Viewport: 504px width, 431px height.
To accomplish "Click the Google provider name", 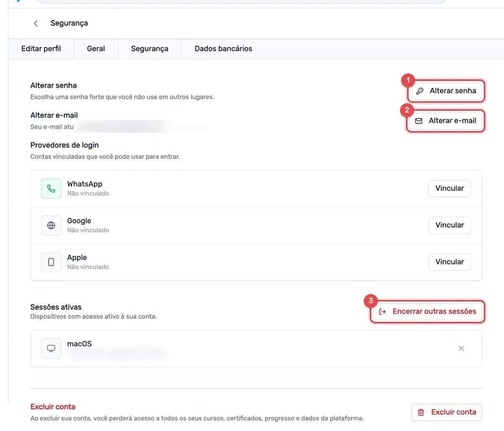I will [x=79, y=221].
